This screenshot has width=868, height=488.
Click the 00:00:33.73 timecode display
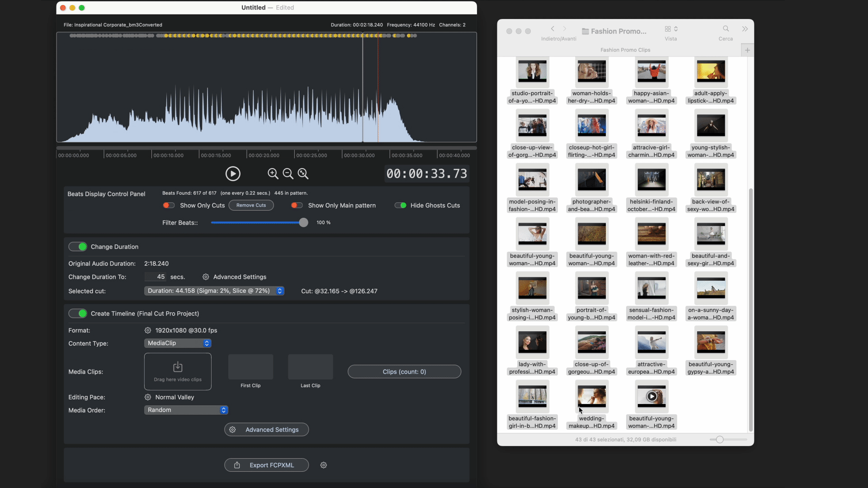pyautogui.click(x=426, y=174)
